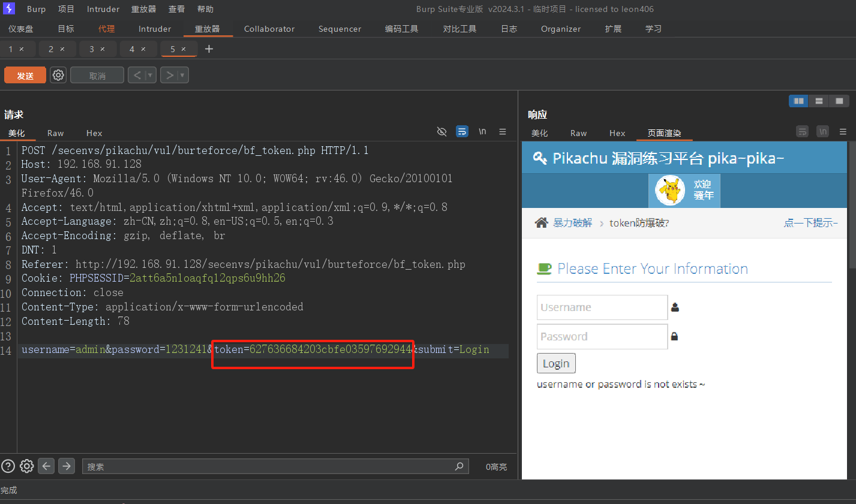Image resolution: width=856 pixels, height=504 pixels.
Task: Toggle request \n newline display
Action: click(x=482, y=132)
